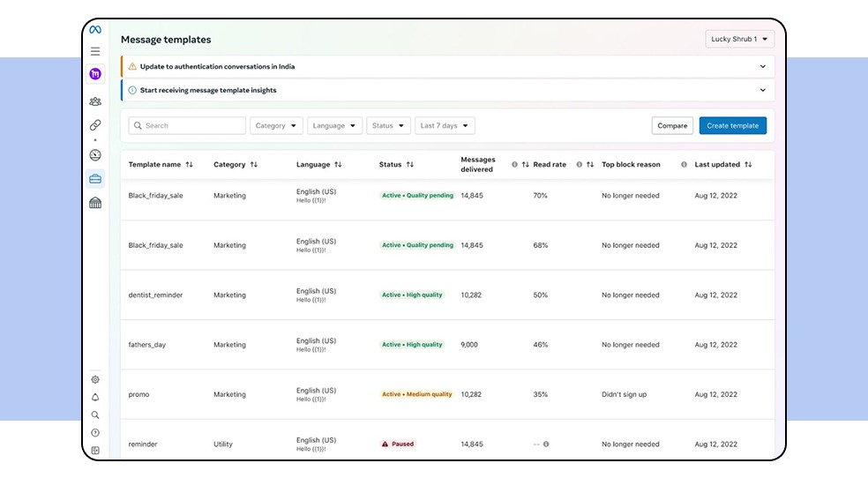Sort table by Last updated
The width and height of the screenshot is (868, 478).
pyautogui.click(x=748, y=165)
